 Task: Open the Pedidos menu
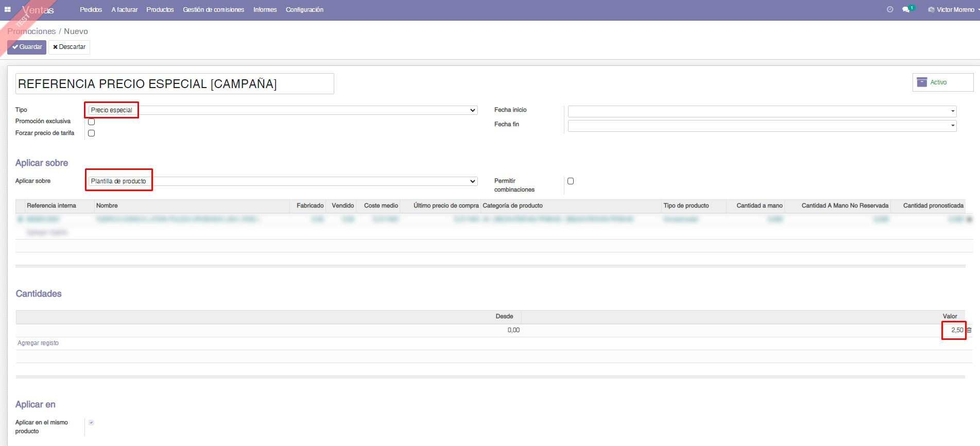point(91,10)
